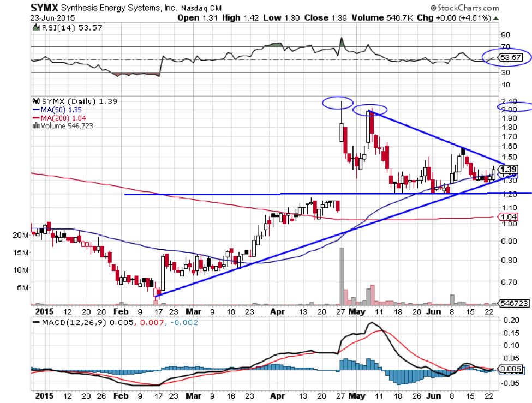Viewport: 532px width, 403px height.
Task: Click the volume bars icon in the legend
Action: (x=35, y=126)
